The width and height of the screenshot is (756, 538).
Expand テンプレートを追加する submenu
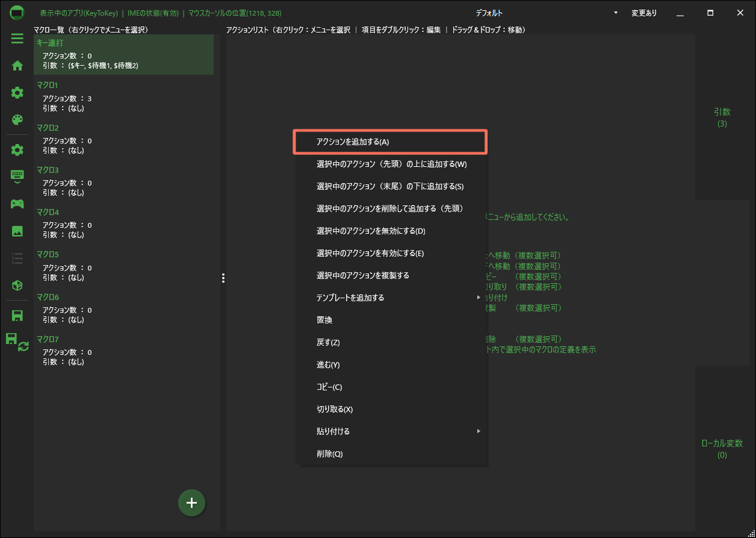tap(392, 298)
